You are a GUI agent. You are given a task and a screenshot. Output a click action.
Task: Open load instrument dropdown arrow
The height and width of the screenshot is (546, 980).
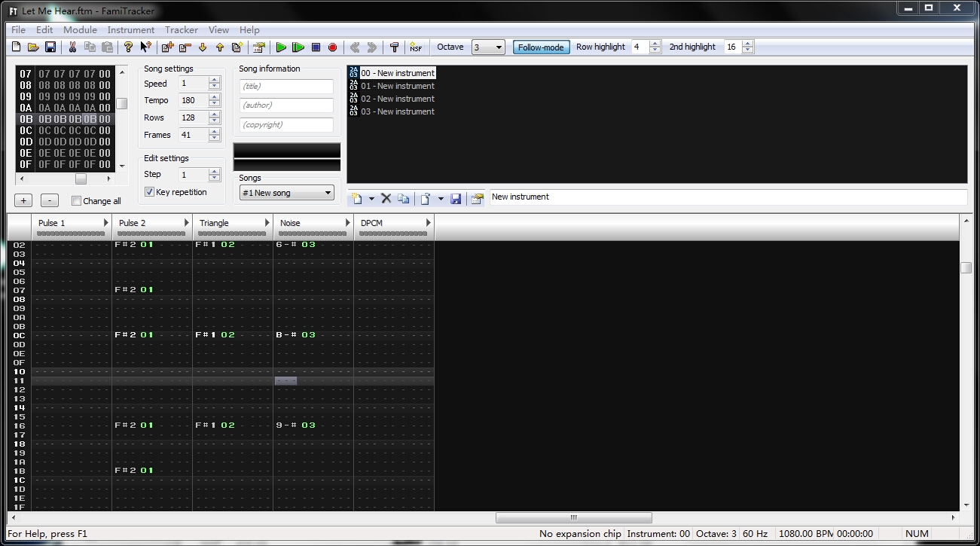point(441,199)
